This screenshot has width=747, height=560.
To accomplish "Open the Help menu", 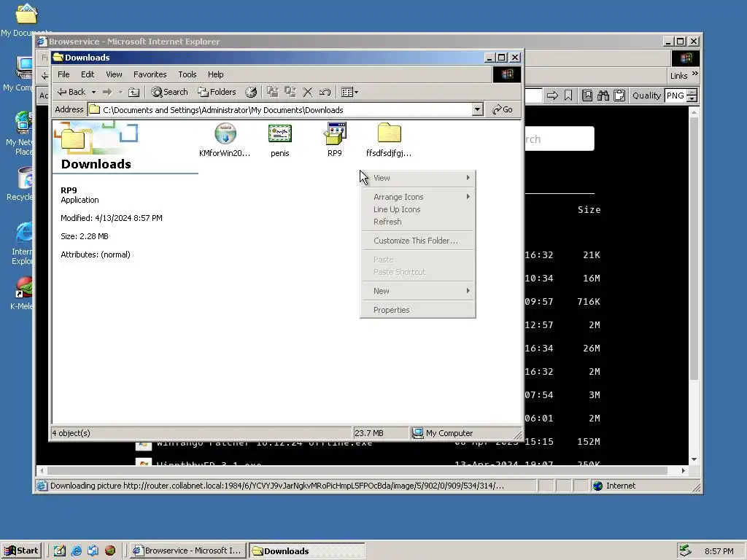I will pyautogui.click(x=215, y=74).
